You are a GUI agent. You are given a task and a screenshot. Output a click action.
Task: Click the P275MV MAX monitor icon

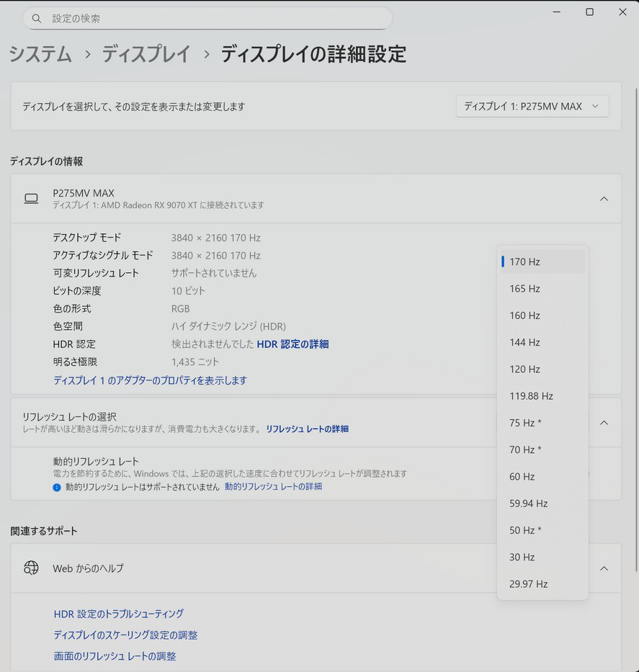pyautogui.click(x=31, y=199)
